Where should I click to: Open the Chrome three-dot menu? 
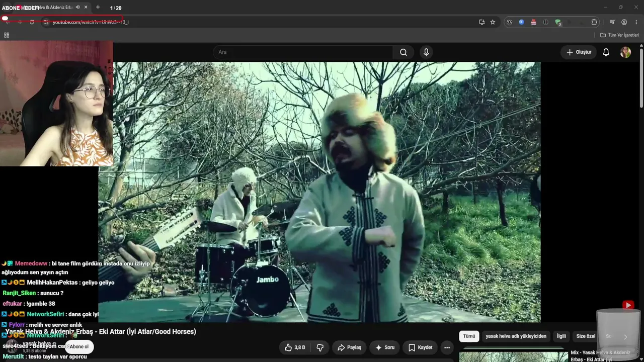(636, 22)
